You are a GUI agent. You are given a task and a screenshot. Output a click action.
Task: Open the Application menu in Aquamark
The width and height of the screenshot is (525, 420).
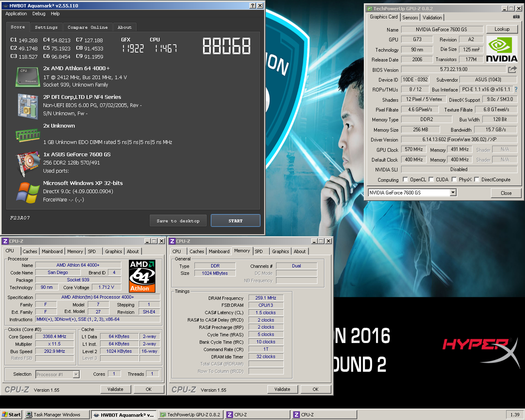pyautogui.click(x=16, y=14)
